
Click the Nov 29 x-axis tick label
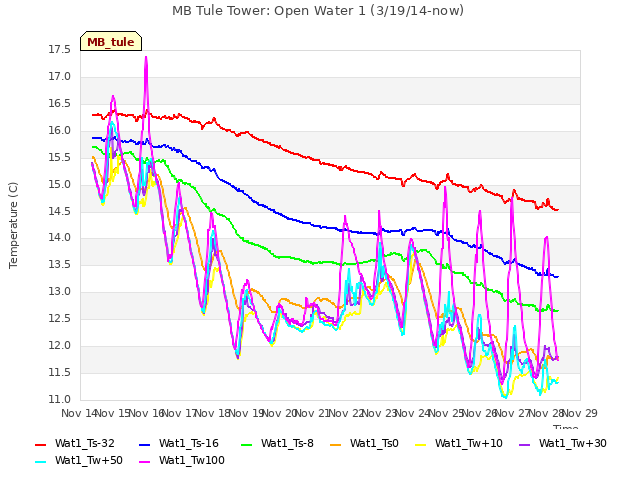pyautogui.click(x=580, y=413)
